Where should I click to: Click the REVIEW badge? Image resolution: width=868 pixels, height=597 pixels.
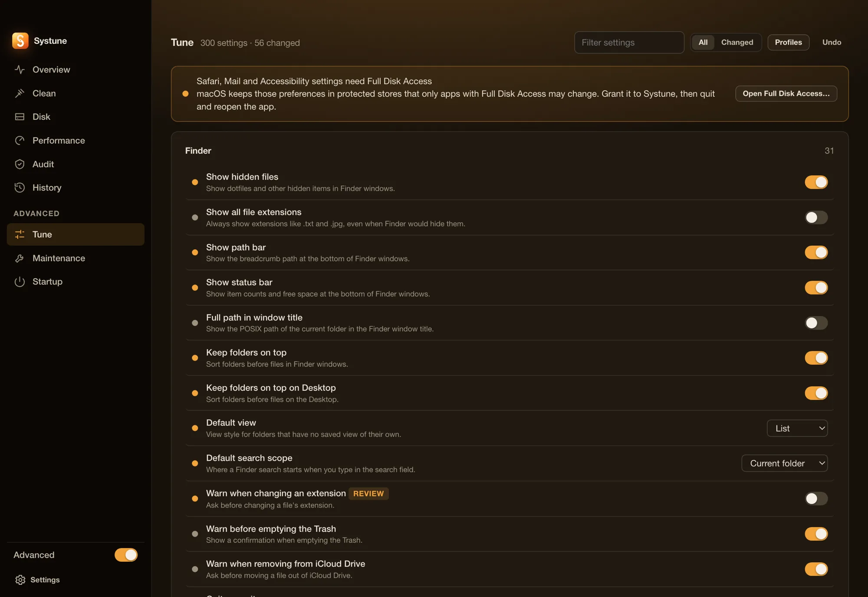coord(368,494)
